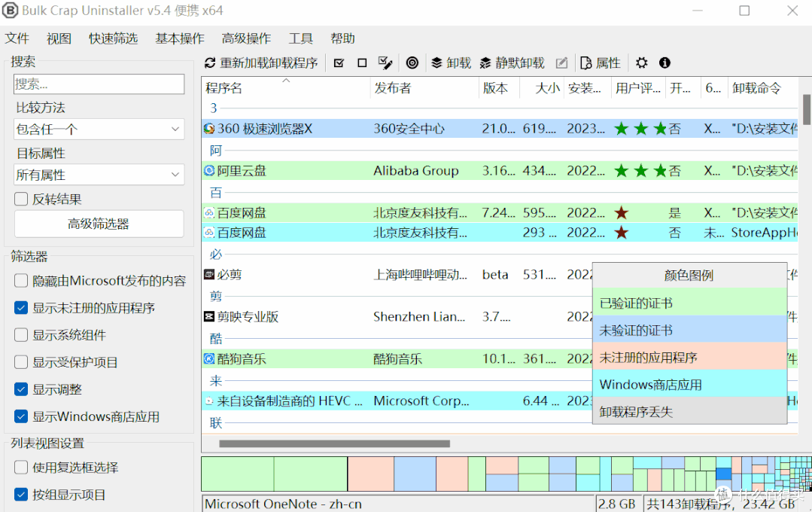Open the 视图 menu
Image resolution: width=812 pixels, height=512 pixels.
click(59, 38)
